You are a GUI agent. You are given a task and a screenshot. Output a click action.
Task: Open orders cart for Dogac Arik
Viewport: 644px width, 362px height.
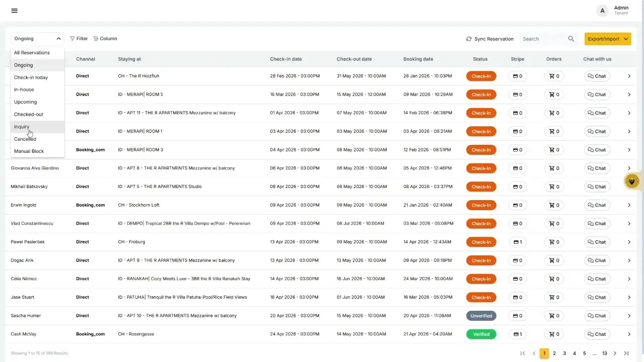pyautogui.click(x=554, y=260)
